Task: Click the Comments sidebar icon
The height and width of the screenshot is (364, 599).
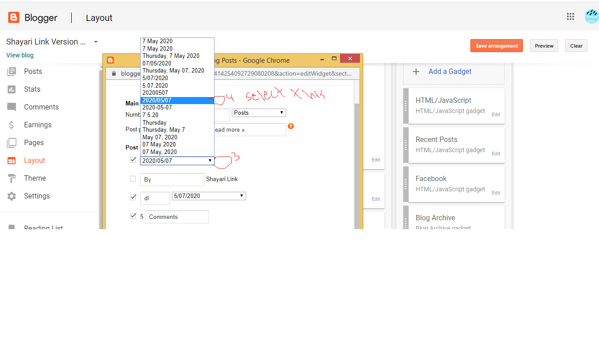Action: point(12,107)
